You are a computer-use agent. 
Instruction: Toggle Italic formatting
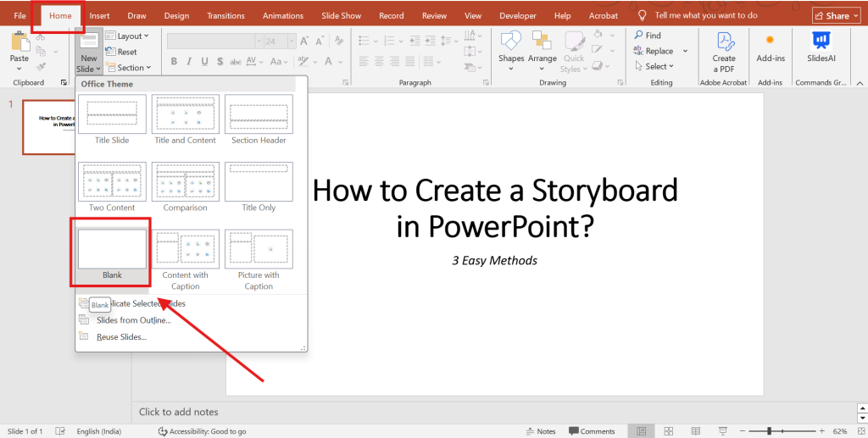189,61
